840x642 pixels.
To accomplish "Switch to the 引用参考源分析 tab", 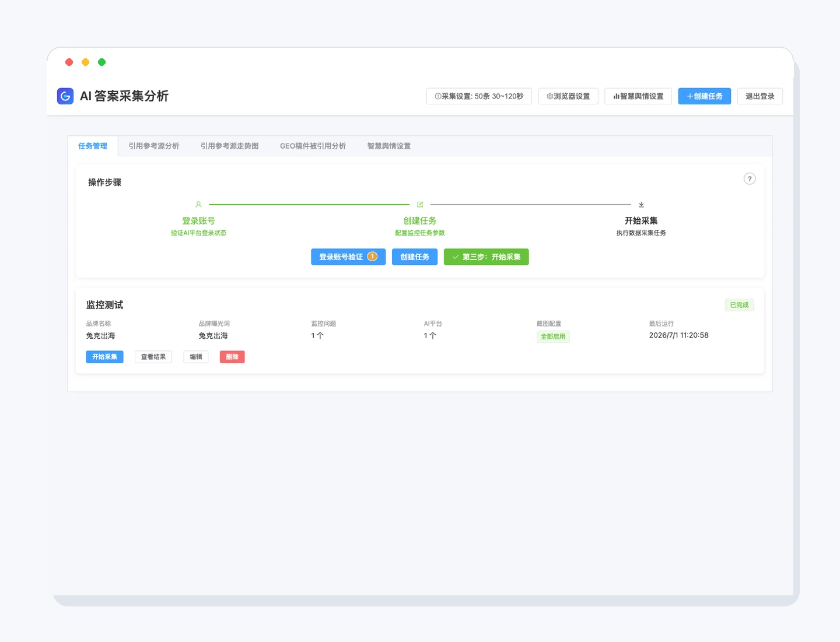I will tap(154, 146).
